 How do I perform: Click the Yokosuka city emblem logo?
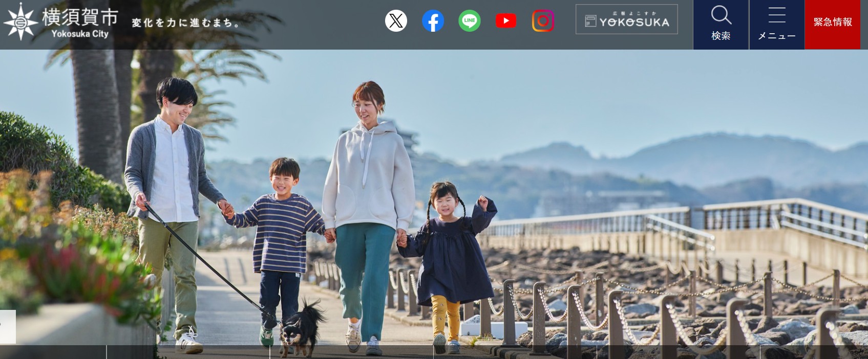[x=20, y=21]
